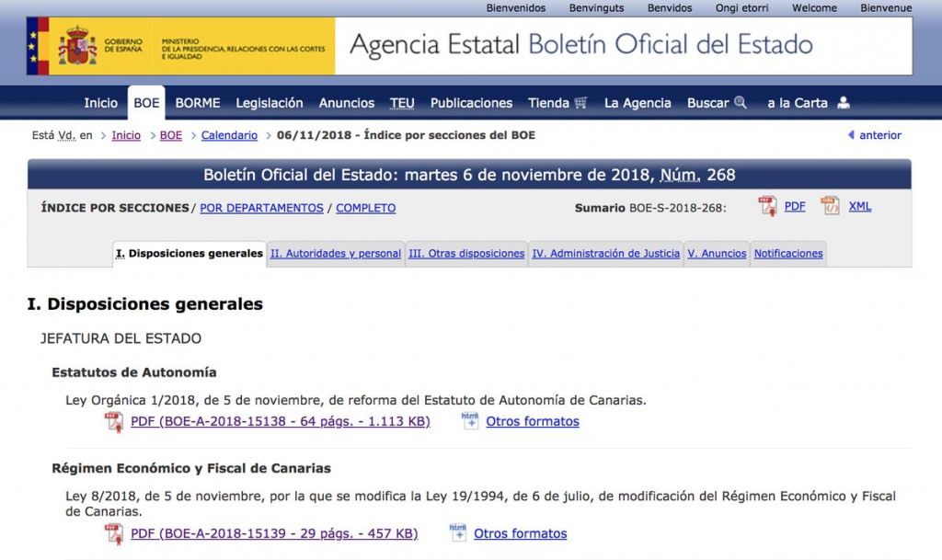942x560 pixels.
Task: Open the Anuncios main menu item
Action: coord(347,103)
